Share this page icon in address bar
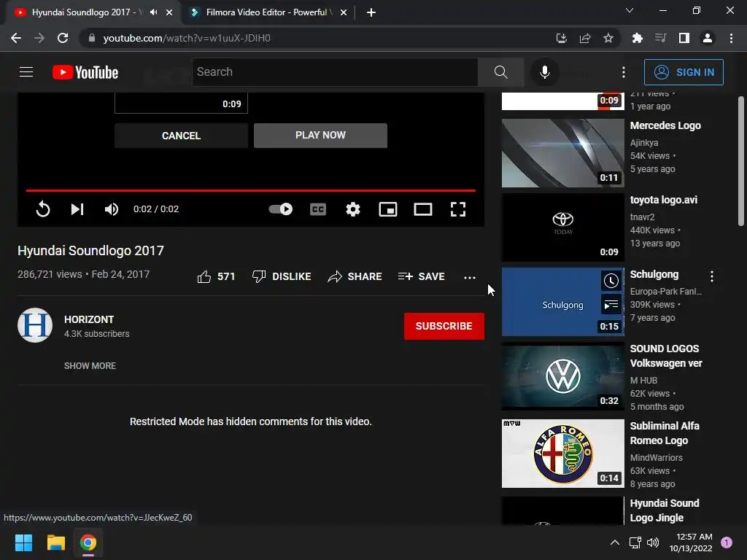Viewport: 747px width, 560px height. (585, 38)
